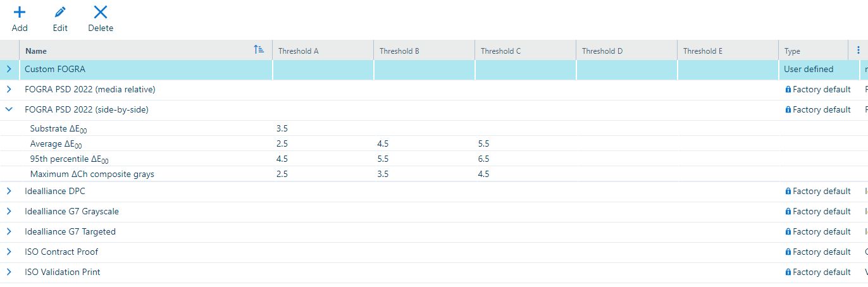This screenshot has width=868, height=287.
Task: Expand the Idealliance G7 Targeted row
Action: click(x=9, y=232)
